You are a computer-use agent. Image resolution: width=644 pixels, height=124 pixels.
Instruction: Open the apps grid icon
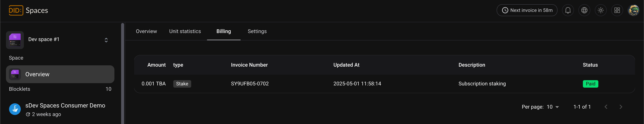pyautogui.click(x=617, y=10)
